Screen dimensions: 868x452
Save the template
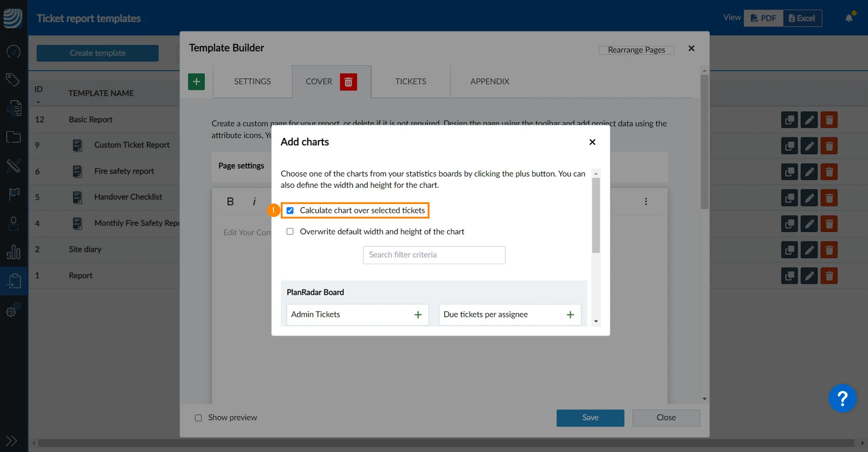[590, 418]
